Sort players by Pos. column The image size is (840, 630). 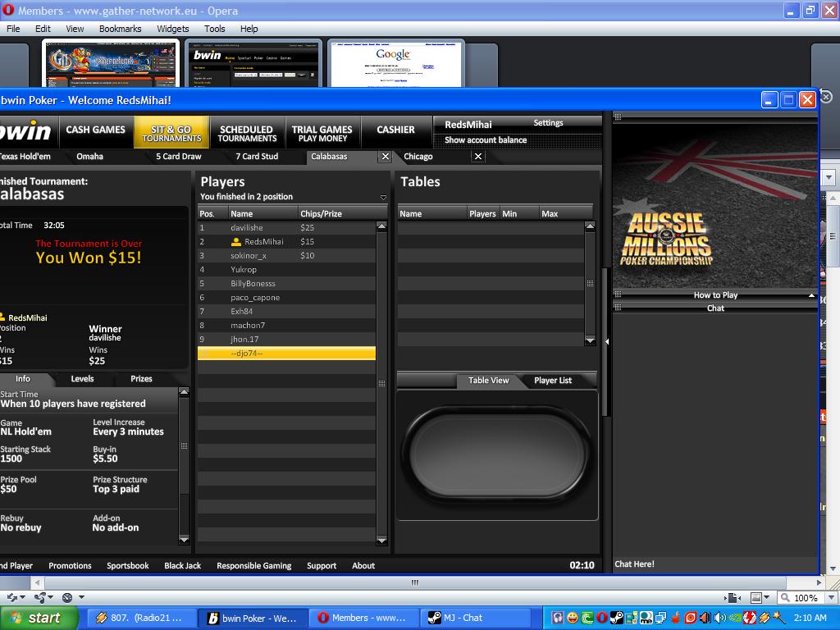pyautogui.click(x=212, y=213)
